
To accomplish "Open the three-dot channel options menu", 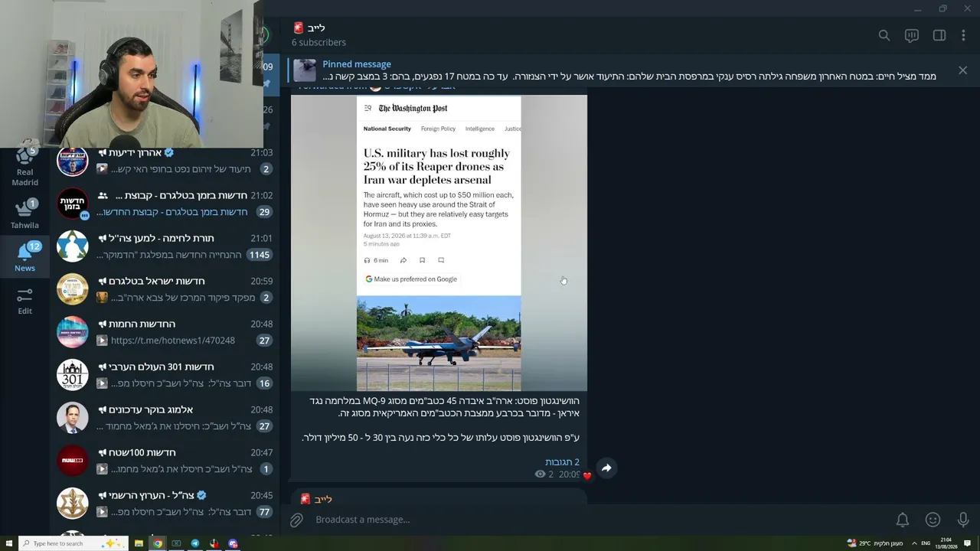I will 963,35.
